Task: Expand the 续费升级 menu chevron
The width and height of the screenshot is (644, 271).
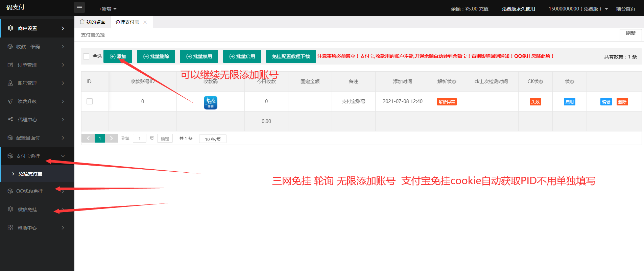Action: click(63, 101)
